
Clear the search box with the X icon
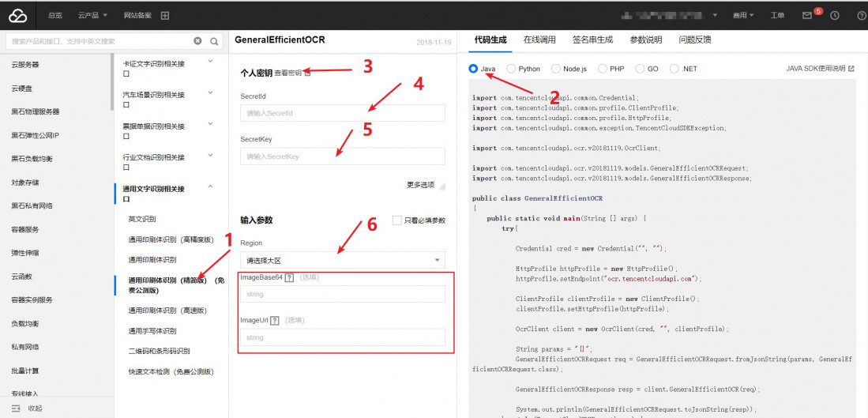pos(197,41)
